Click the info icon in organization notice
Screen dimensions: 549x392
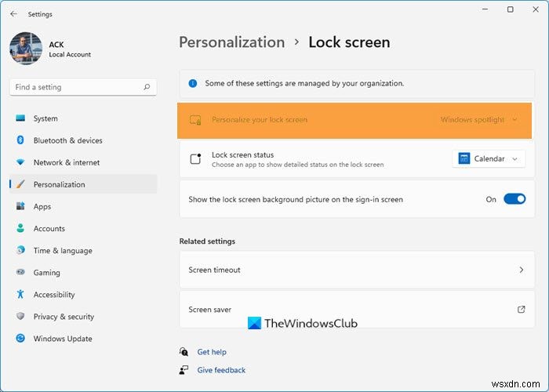[x=193, y=83]
